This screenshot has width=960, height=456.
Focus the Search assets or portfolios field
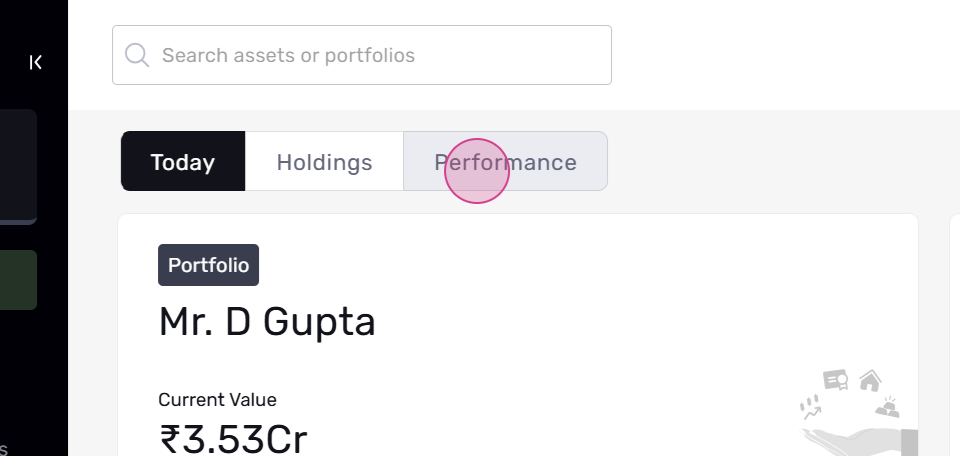click(x=362, y=55)
